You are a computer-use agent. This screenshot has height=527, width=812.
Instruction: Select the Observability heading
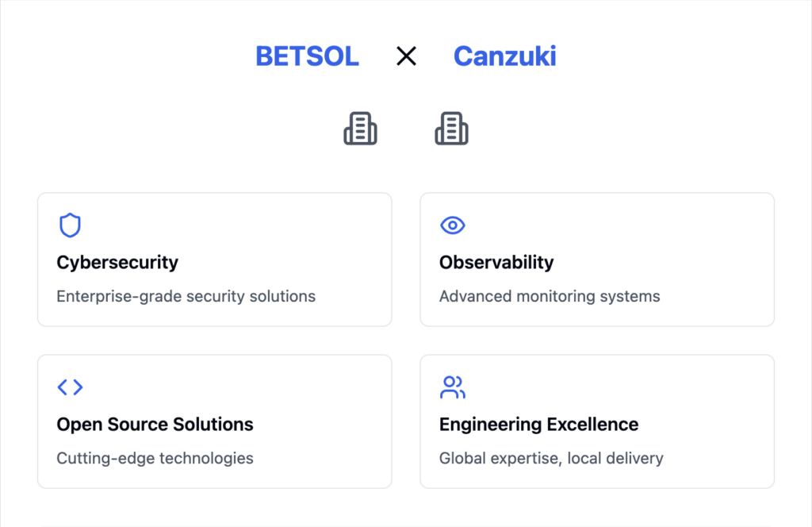pyautogui.click(x=496, y=262)
